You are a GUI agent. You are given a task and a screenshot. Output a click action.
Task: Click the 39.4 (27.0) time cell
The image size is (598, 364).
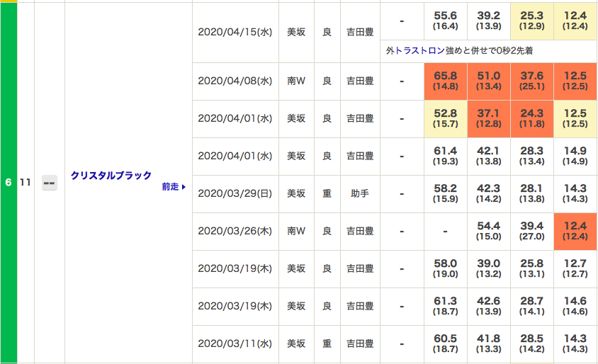[x=532, y=231]
